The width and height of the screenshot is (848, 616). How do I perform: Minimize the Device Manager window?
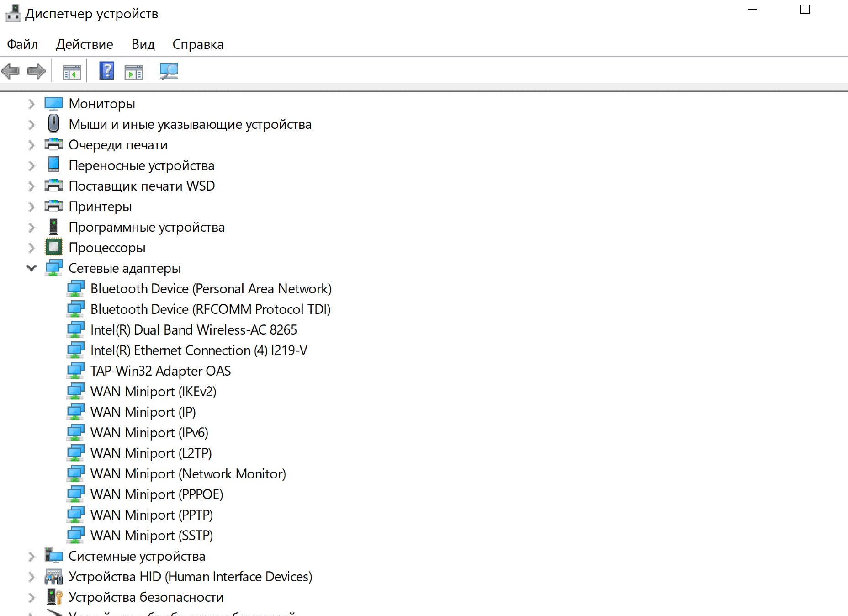click(x=753, y=9)
